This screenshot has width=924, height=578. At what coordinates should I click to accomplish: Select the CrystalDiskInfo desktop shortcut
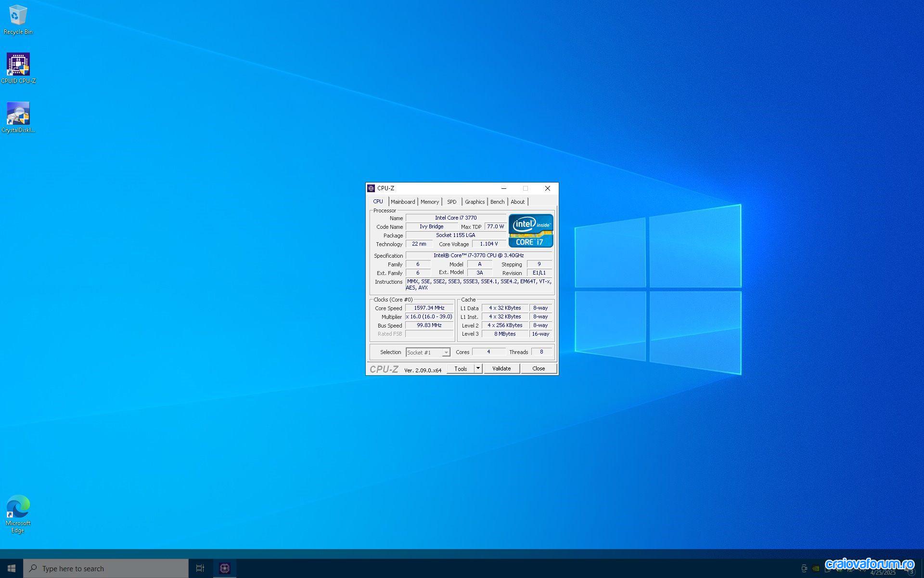pyautogui.click(x=18, y=118)
